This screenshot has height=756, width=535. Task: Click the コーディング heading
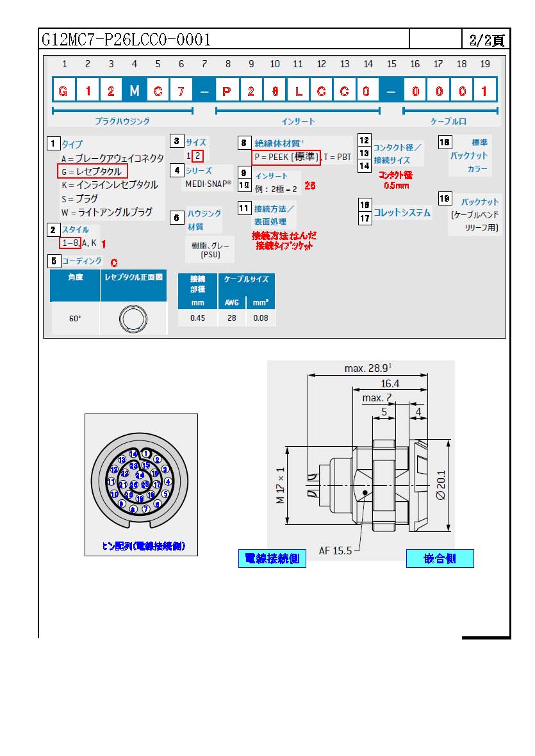(x=82, y=261)
